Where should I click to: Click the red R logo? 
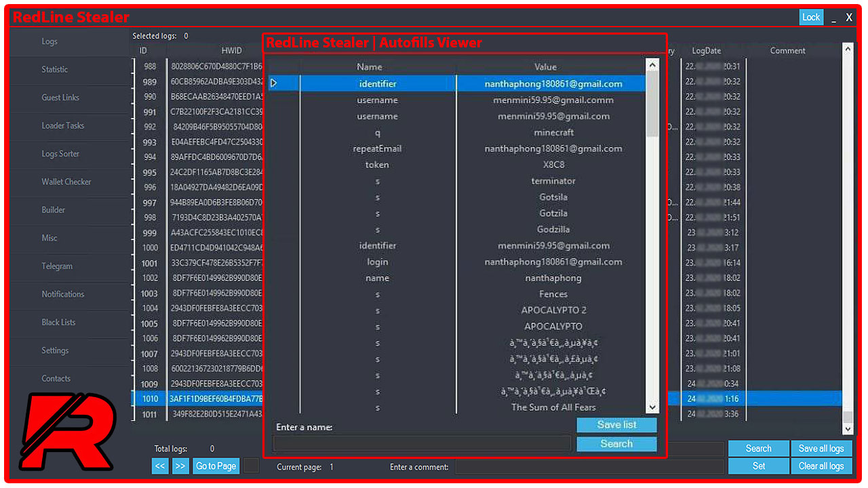tap(66, 432)
